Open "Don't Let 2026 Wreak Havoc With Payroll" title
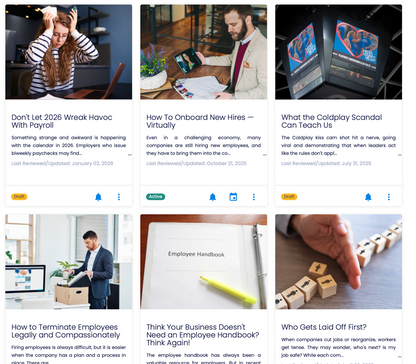Viewport: 416px width, 364px height. 62,121
